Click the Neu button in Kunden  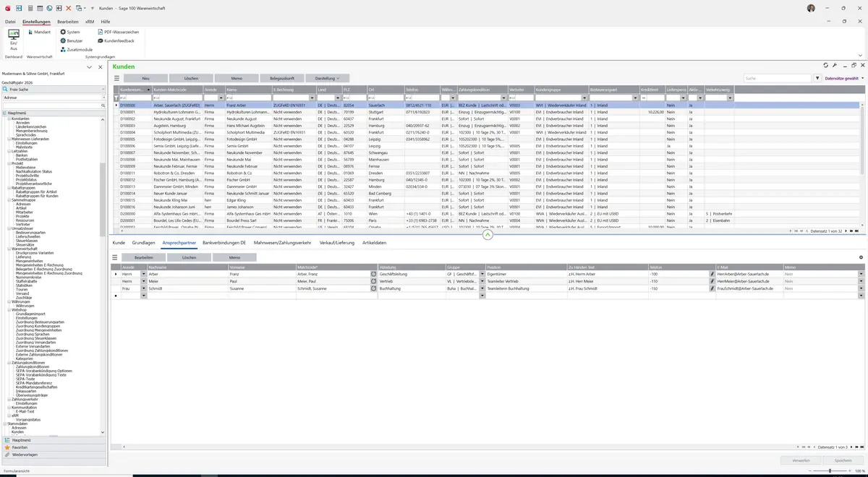[x=145, y=78]
